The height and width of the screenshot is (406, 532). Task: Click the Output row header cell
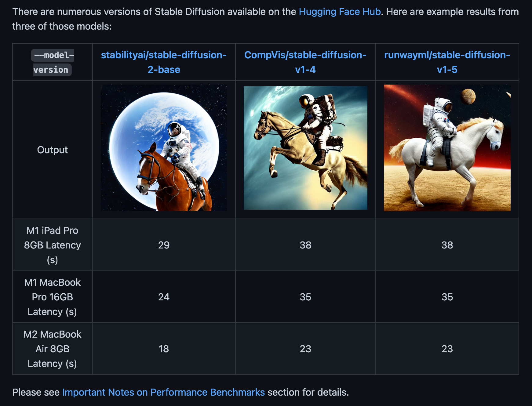[53, 150]
